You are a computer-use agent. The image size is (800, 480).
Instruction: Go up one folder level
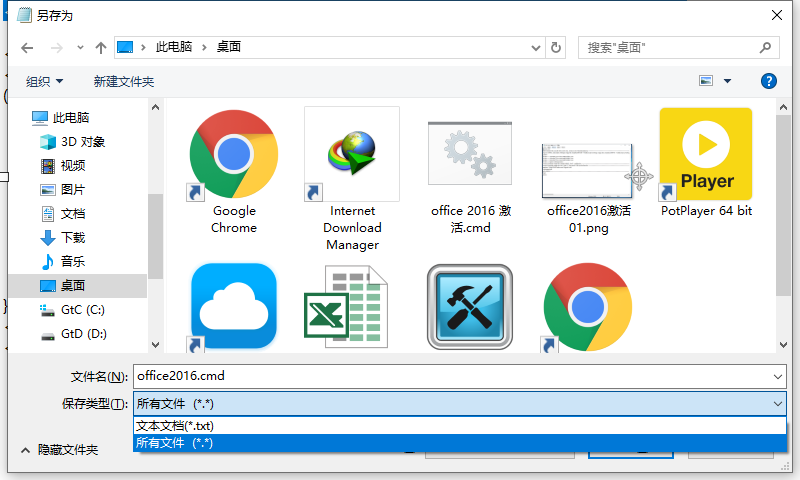101,48
